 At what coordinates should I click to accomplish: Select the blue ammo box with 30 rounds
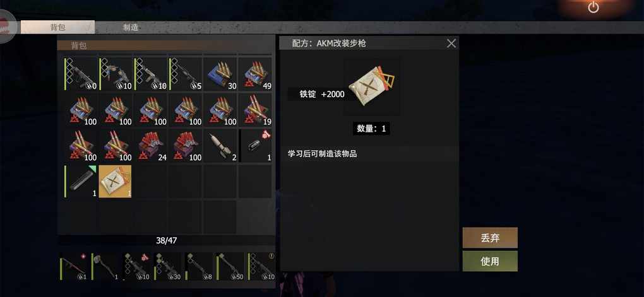[x=220, y=74]
